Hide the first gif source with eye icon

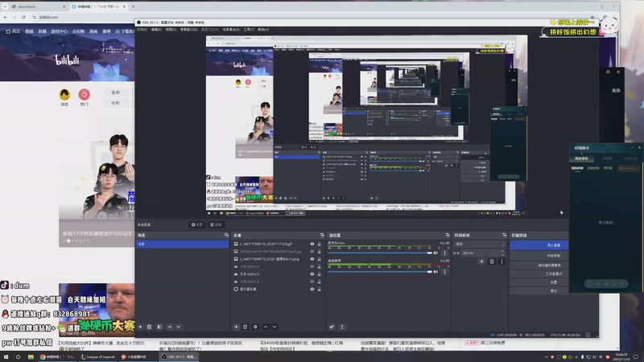coord(312,243)
